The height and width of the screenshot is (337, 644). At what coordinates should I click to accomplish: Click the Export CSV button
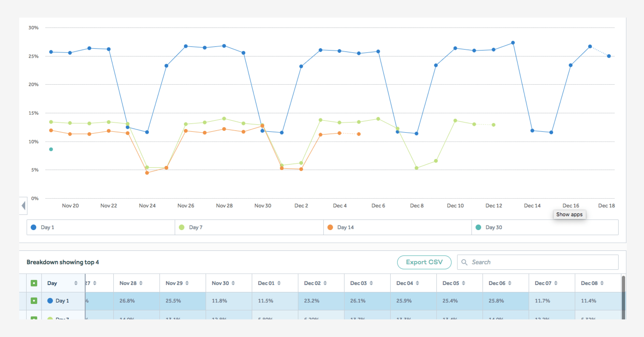(x=424, y=262)
